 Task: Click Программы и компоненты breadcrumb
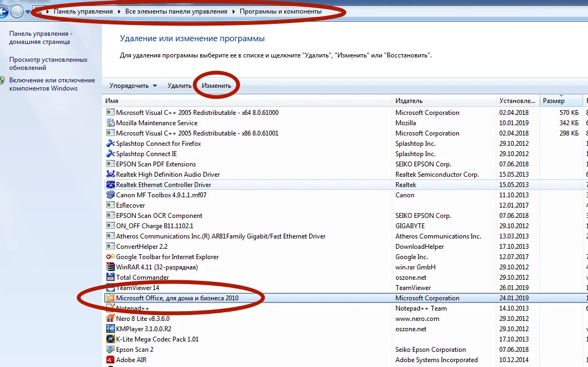(x=280, y=11)
